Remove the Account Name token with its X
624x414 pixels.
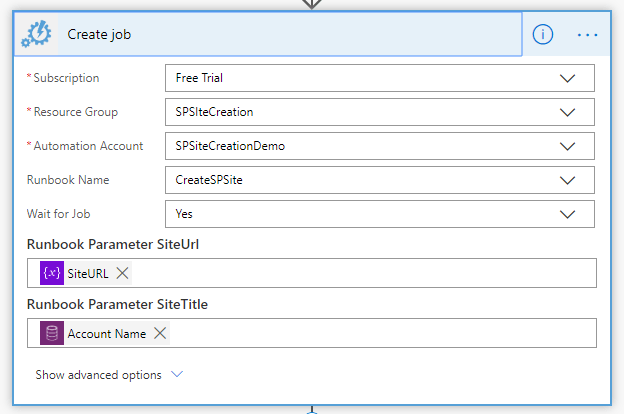click(160, 333)
